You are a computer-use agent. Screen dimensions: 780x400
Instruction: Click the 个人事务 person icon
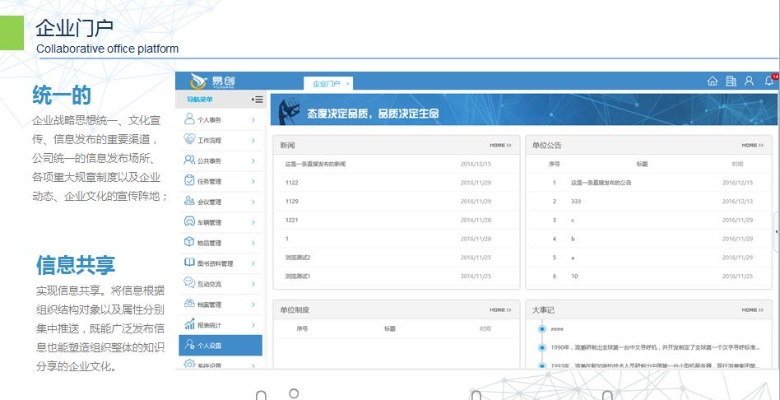click(x=189, y=119)
